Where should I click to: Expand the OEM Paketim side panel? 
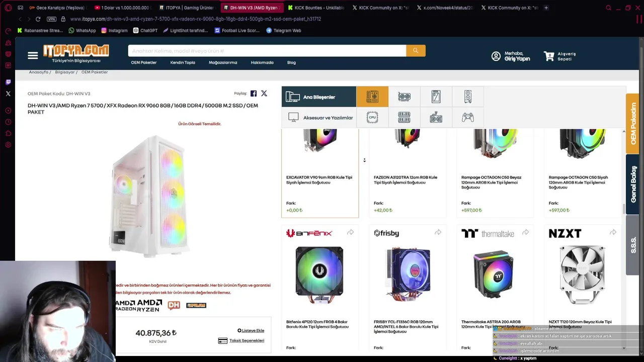(632, 123)
